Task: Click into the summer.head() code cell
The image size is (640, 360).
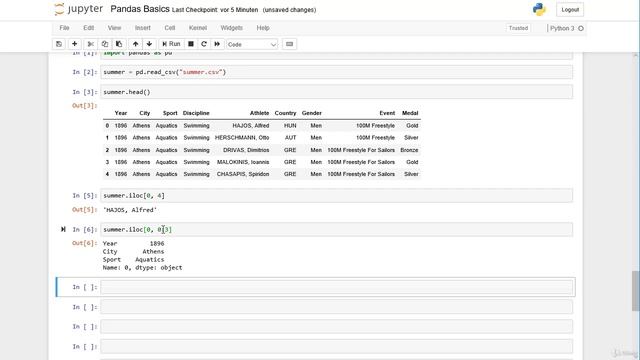Action: point(336,92)
